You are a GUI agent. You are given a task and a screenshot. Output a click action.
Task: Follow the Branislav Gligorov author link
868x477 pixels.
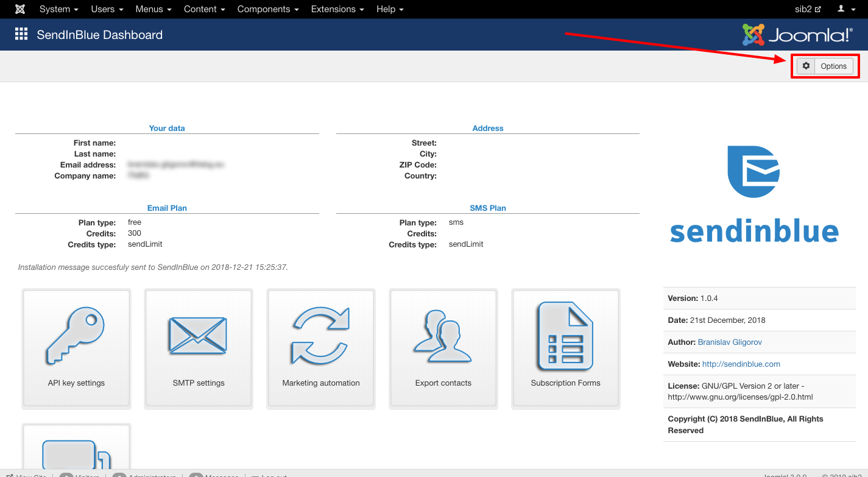(730, 342)
